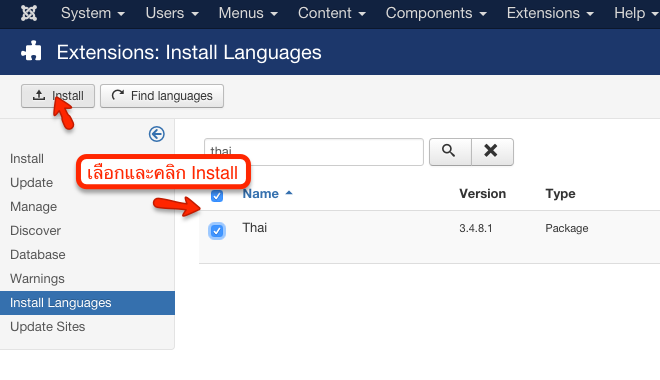Go to the Update sidebar item

pyautogui.click(x=32, y=183)
